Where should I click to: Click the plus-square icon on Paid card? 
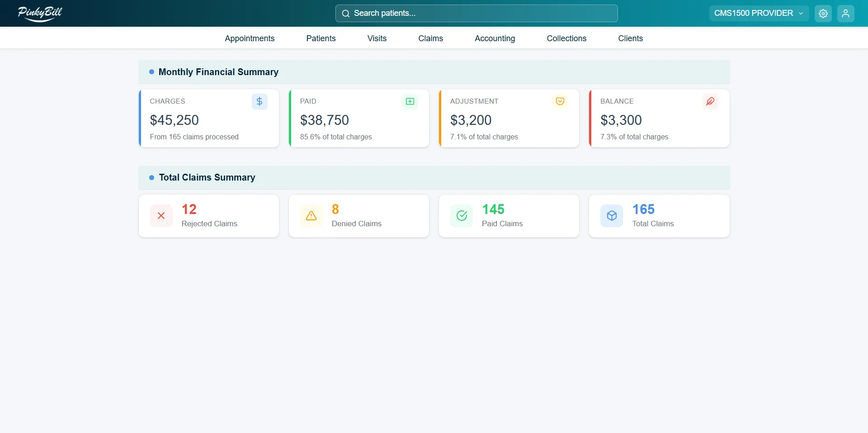409,101
